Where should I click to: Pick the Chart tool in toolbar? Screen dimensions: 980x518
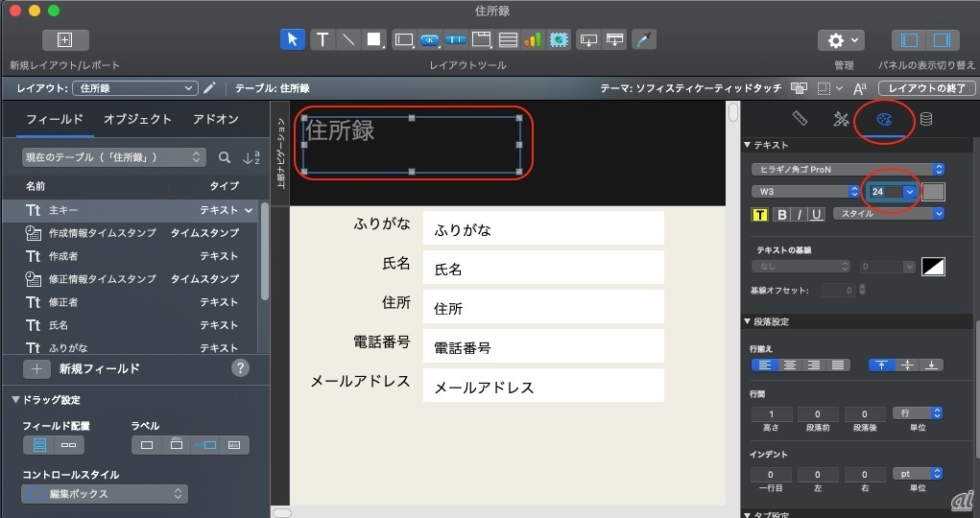[533, 39]
